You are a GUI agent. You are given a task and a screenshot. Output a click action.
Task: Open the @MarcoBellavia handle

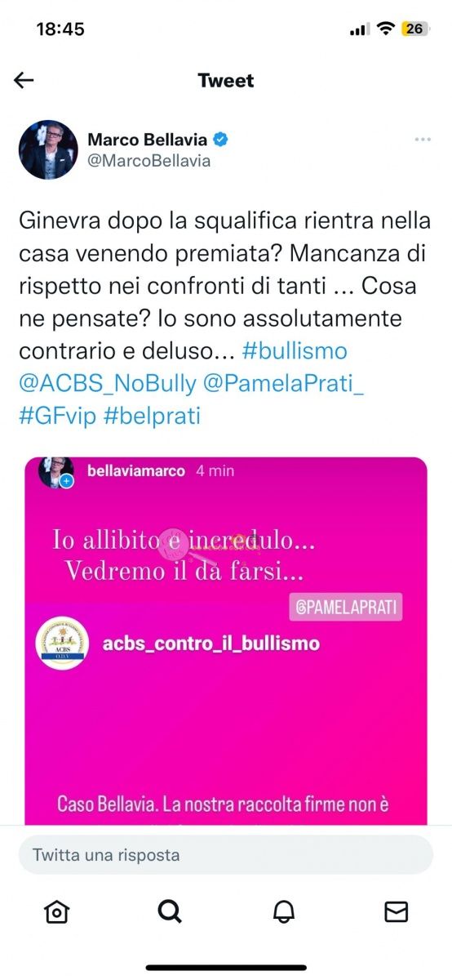tap(149, 161)
